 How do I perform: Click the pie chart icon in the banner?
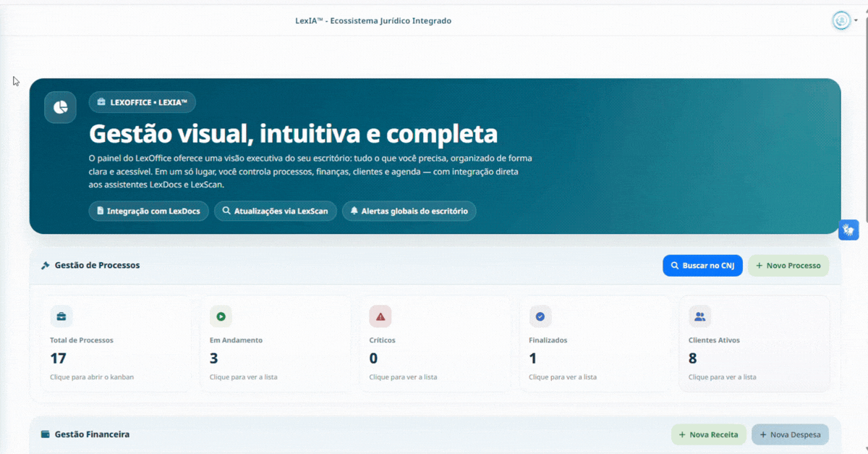(x=60, y=106)
